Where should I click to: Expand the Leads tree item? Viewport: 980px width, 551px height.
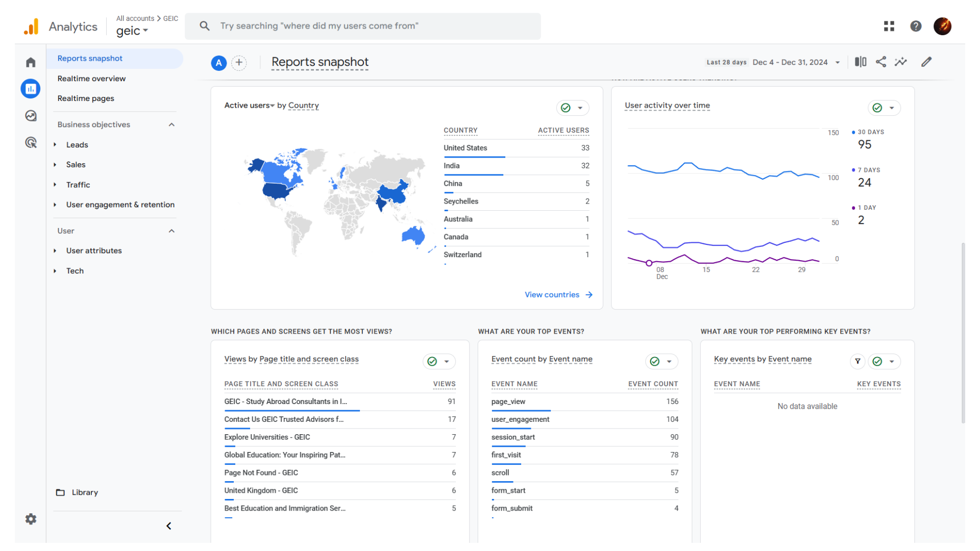[55, 145]
